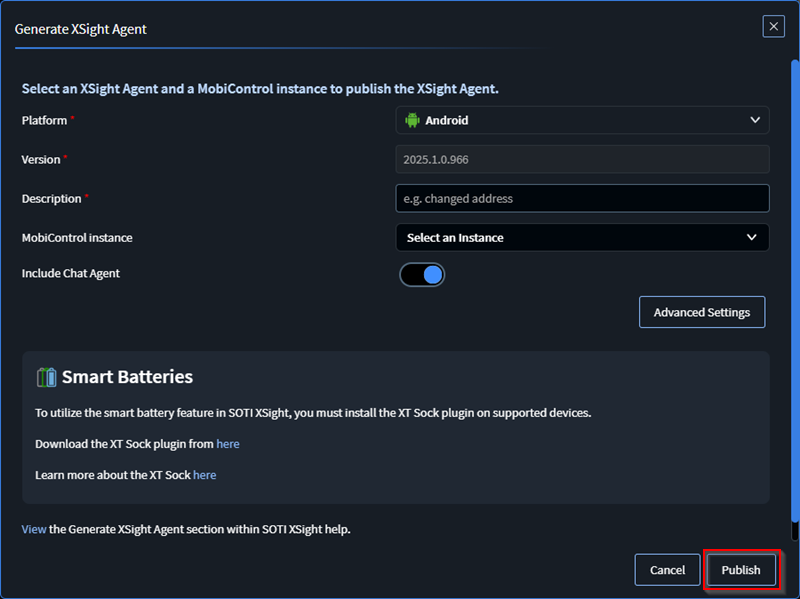Click the green Android robot icon
Screen dimensions: 800x599
[412, 120]
